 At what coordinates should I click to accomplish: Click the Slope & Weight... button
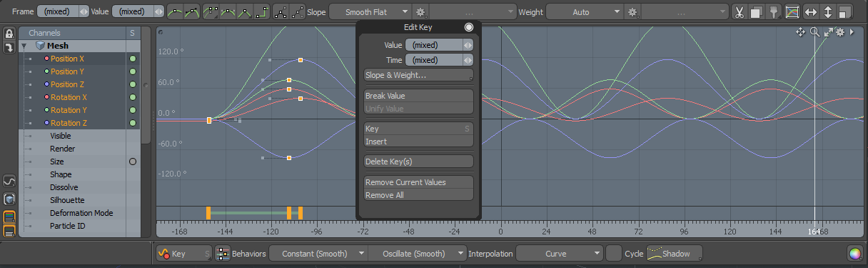point(418,75)
